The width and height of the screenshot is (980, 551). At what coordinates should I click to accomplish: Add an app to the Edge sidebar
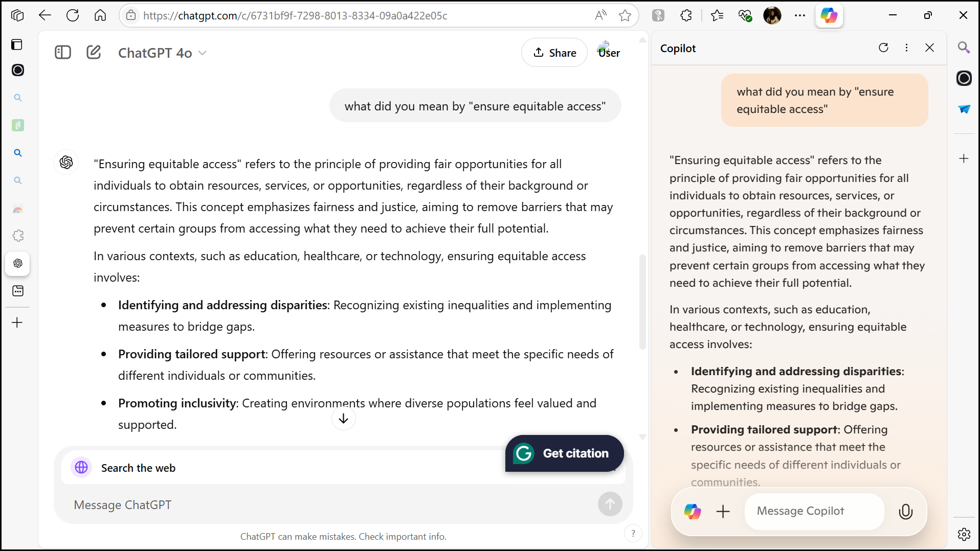(964, 159)
